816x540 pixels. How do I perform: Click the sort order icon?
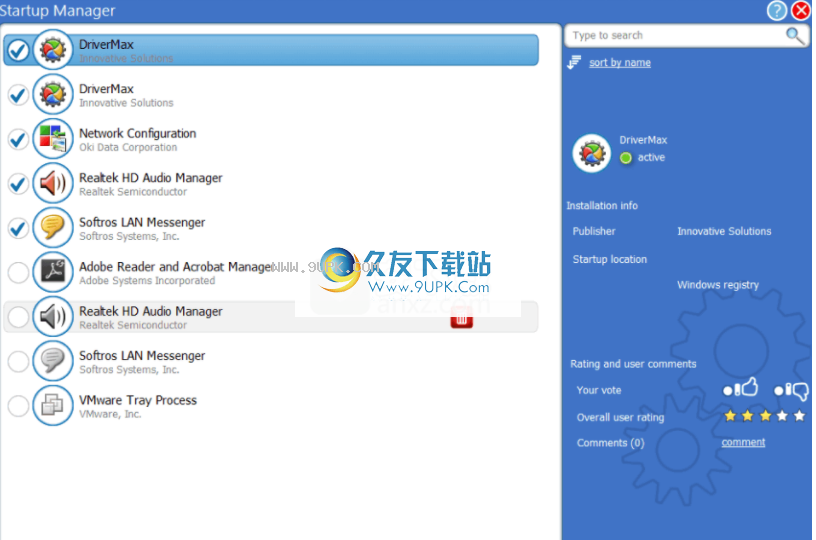coord(574,62)
